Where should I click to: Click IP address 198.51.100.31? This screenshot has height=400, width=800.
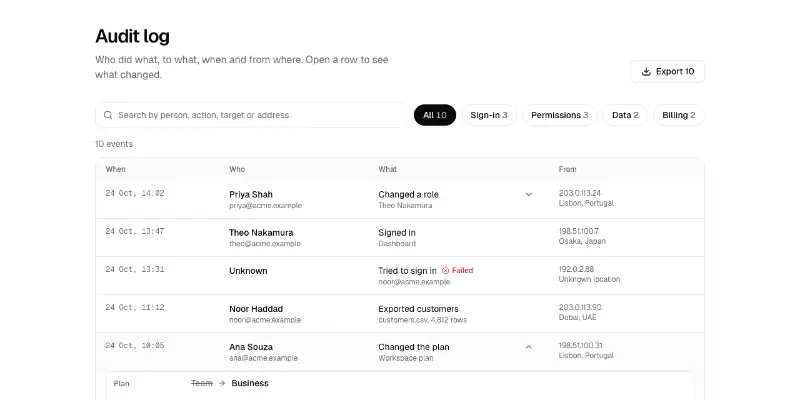tap(581, 345)
